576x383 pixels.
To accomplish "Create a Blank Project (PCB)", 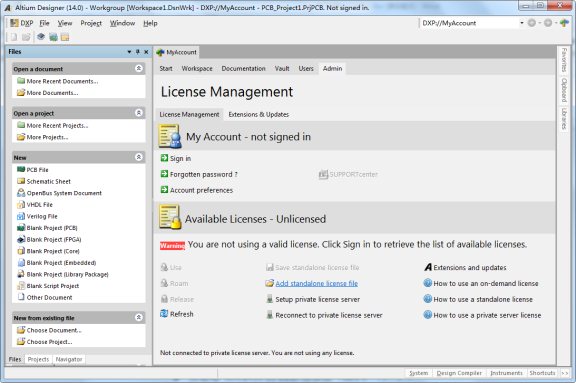I will coord(47,228).
